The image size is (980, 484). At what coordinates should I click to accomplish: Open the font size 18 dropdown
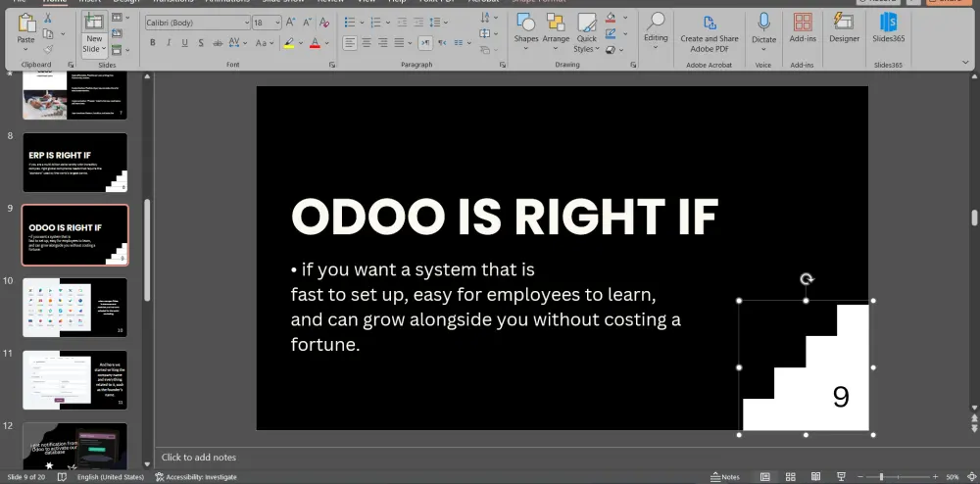(x=277, y=23)
